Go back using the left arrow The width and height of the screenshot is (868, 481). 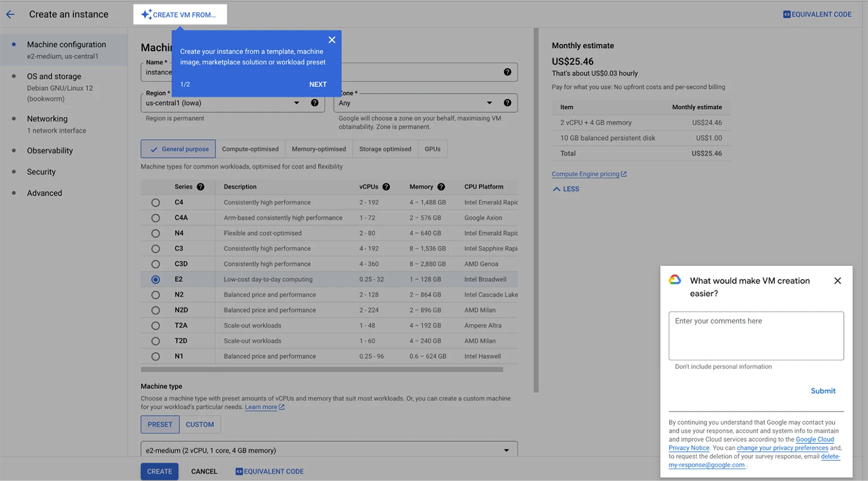(10, 15)
